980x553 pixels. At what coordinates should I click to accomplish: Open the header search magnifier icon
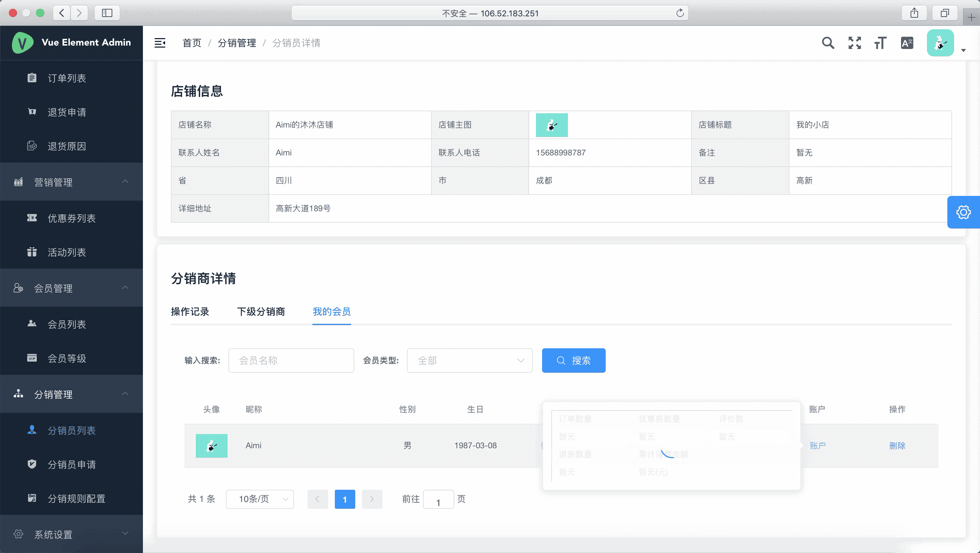pyautogui.click(x=828, y=43)
